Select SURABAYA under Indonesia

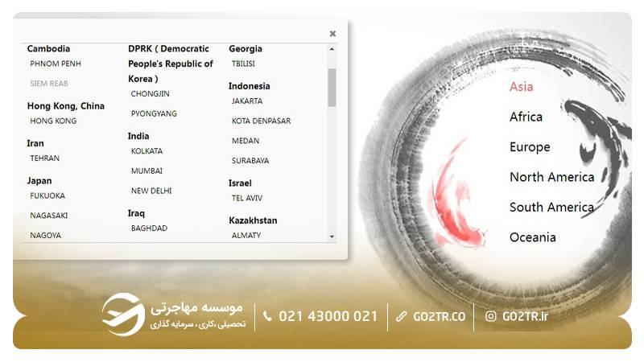tap(250, 161)
